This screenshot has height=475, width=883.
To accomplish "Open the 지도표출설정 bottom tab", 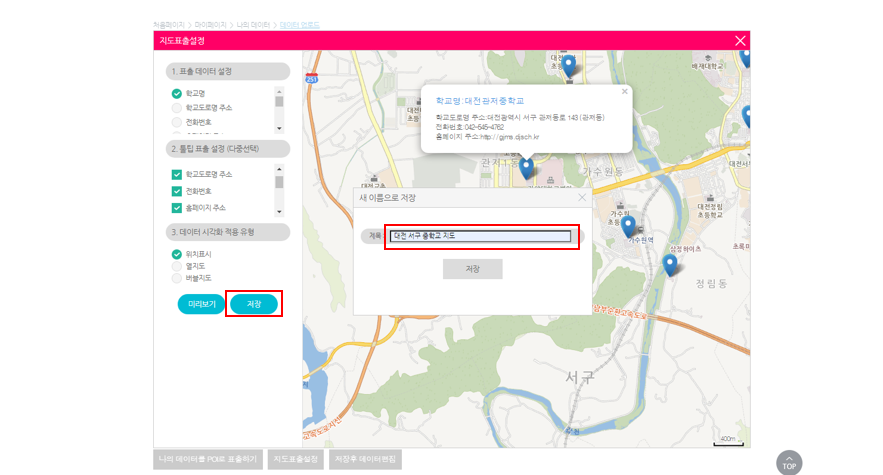I will 296,459.
